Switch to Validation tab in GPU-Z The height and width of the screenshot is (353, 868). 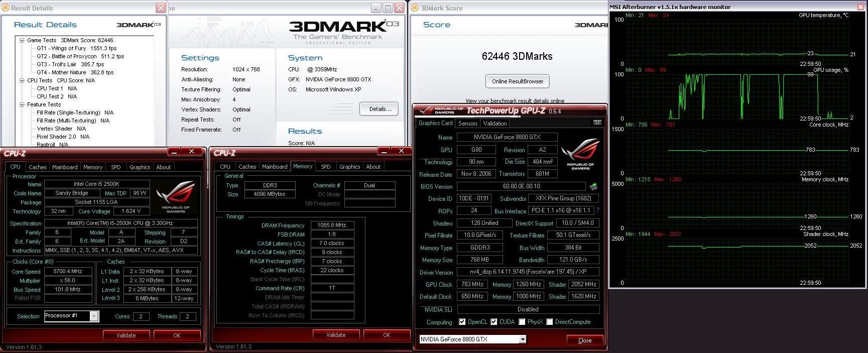click(495, 124)
